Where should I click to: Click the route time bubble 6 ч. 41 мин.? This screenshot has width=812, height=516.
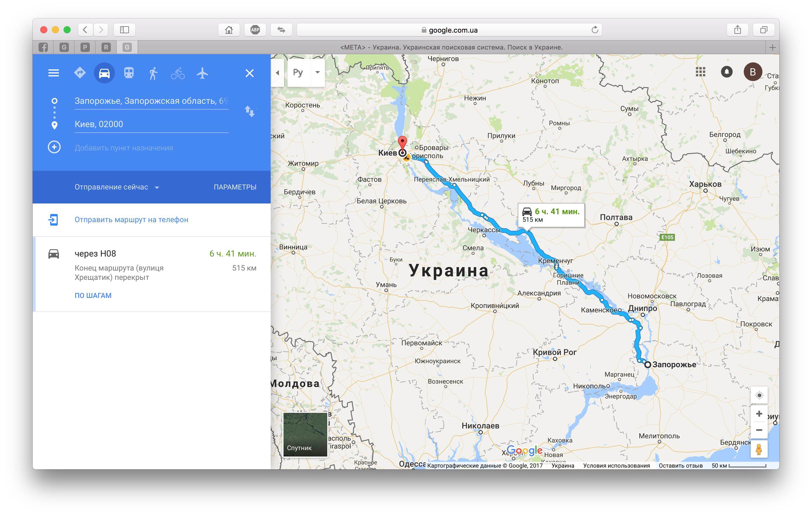pos(551,215)
